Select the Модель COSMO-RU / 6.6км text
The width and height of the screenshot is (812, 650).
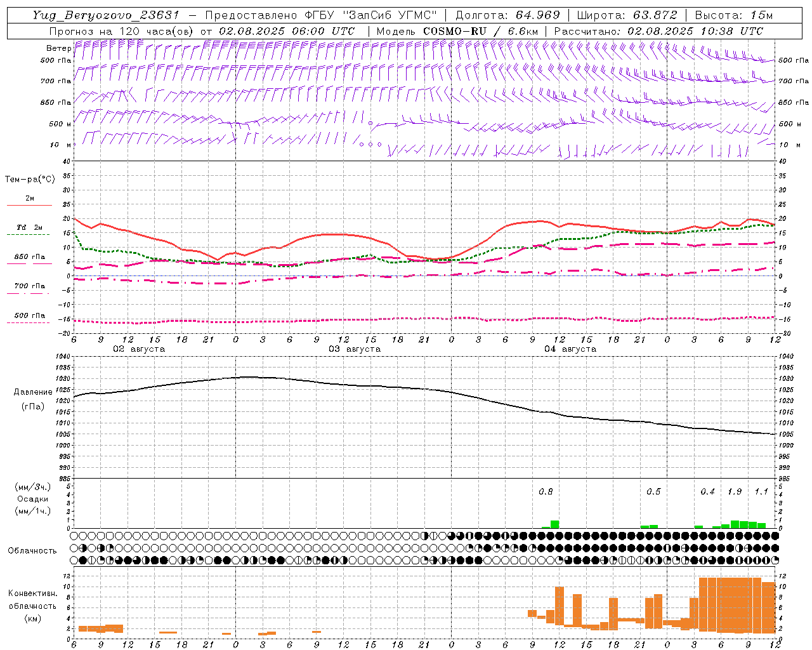pyautogui.click(x=457, y=31)
